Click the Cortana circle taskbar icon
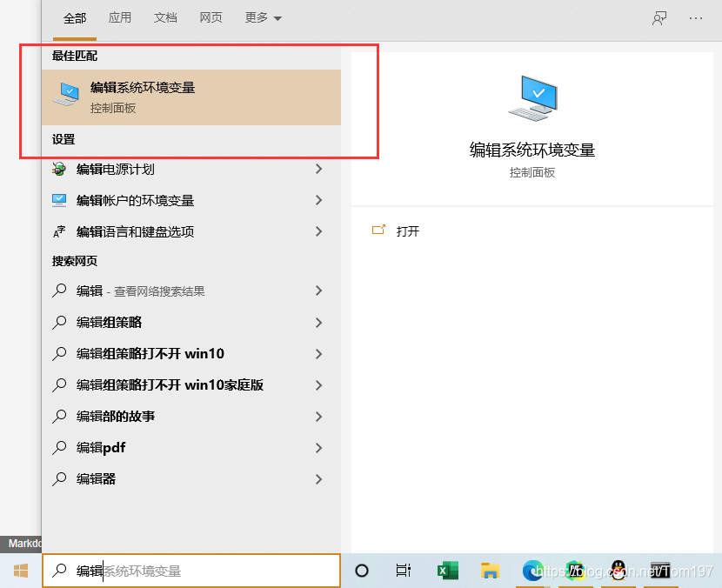This screenshot has width=722, height=588. (x=362, y=571)
